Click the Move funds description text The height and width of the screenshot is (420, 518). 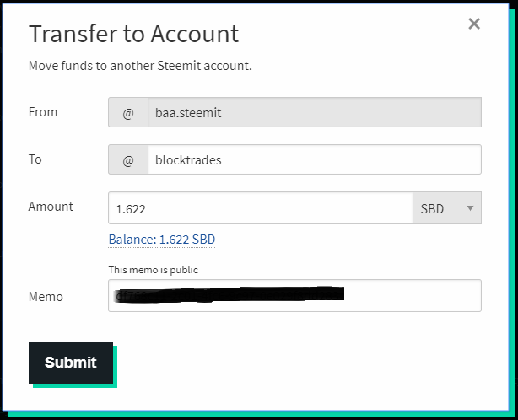click(140, 65)
